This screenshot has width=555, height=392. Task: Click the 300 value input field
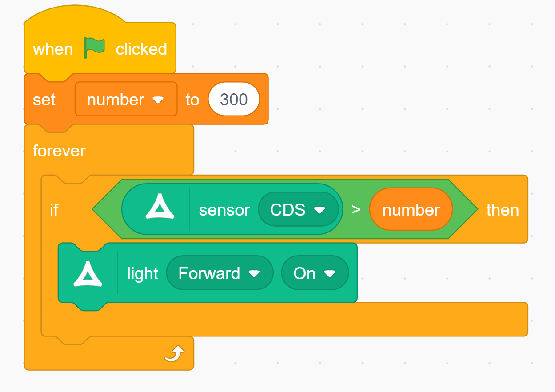pos(234,100)
